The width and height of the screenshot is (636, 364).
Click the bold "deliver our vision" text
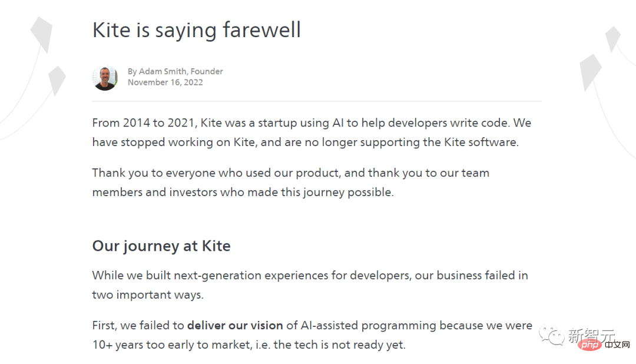click(x=235, y=325)
